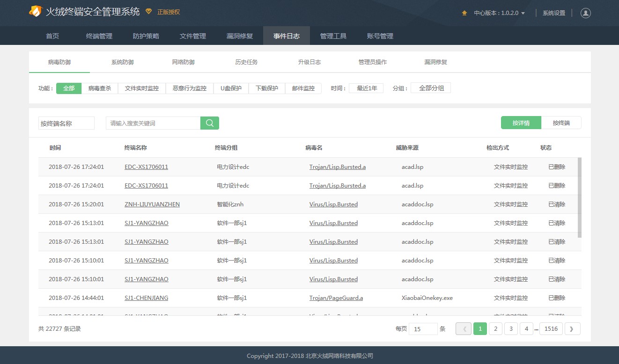Screen dimensions: 619x364
Task: Click timestamp 2018-07-26 14:44:01
Action: (76, 298)
